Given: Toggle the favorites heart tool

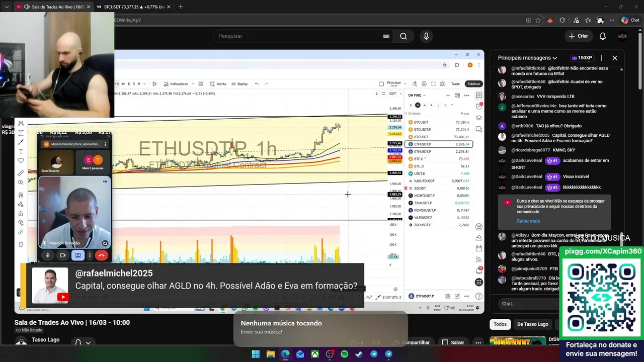Looking at the screenshot, I should (21, 161).
